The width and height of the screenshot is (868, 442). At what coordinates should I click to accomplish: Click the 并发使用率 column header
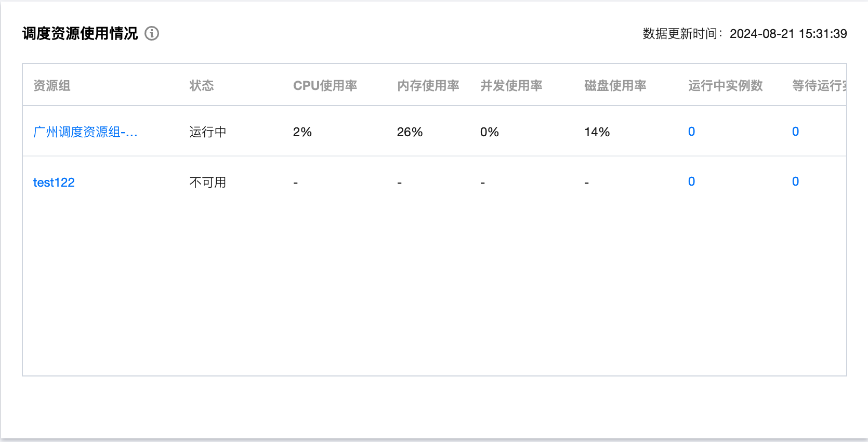511,86
